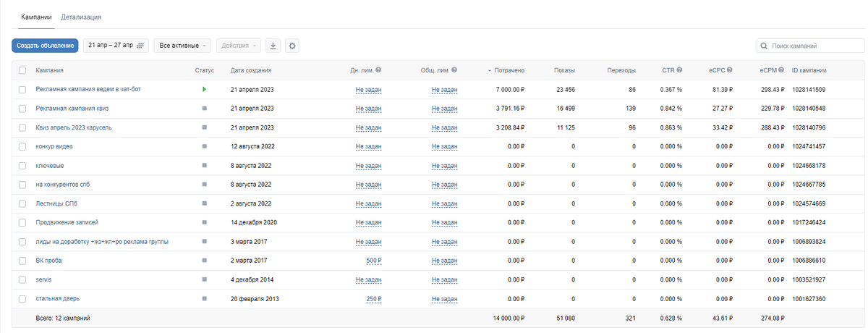
Task: Open campaign Квиз апрель 2023 карусель
Action: [73, 127]
